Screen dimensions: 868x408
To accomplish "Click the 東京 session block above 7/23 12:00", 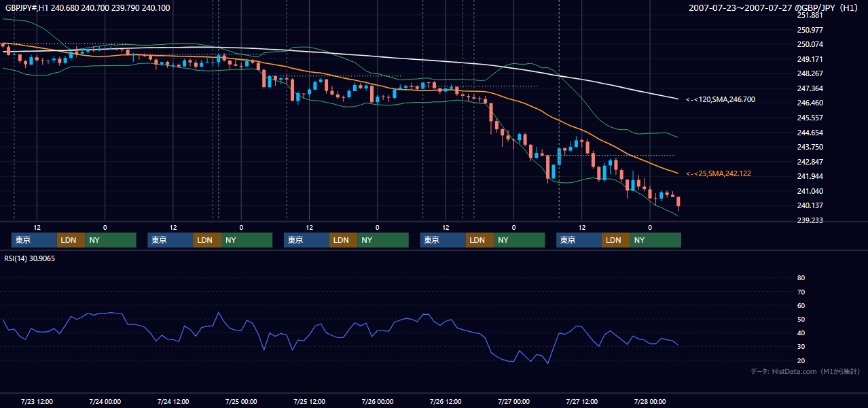I will pyautogui.click(x=34, y=240).
